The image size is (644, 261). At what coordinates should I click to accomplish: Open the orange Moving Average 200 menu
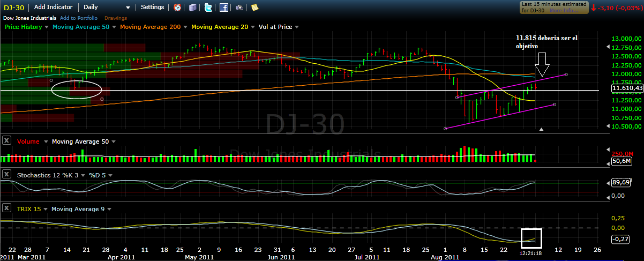tap(154, 27)
